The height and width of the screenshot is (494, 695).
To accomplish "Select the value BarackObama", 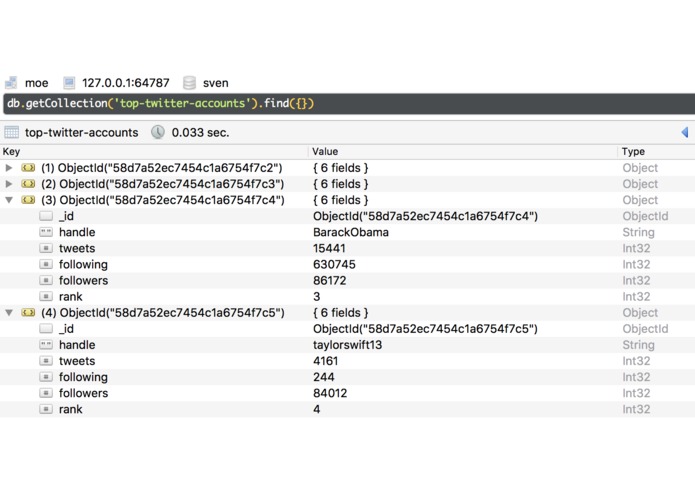I will coord(351,232).
